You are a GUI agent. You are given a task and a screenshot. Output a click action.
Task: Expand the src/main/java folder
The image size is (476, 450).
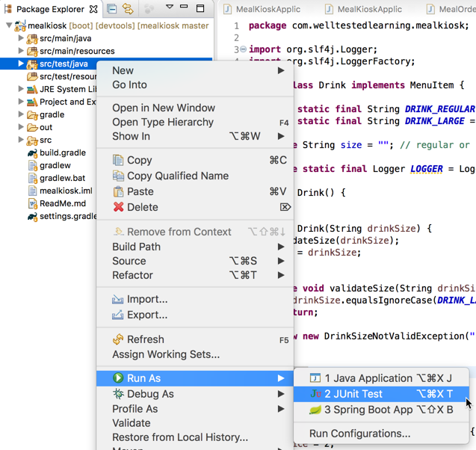tap(21, 38)
